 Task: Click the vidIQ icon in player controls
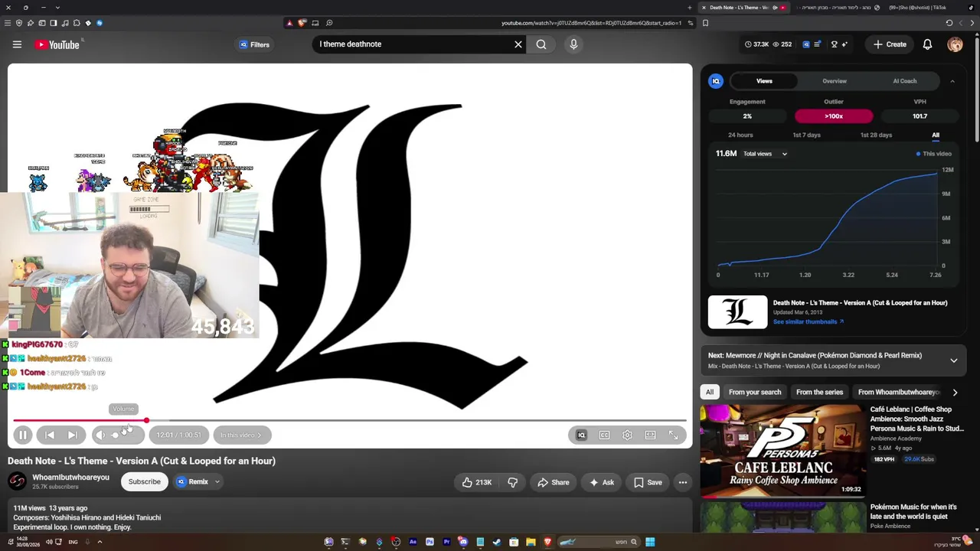pyautogui.click(x=581, y=435)
